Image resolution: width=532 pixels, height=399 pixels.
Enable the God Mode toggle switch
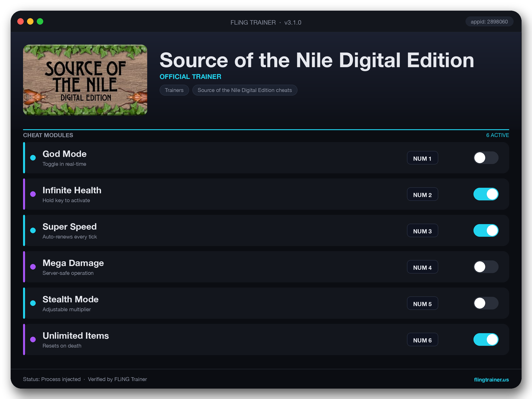pos(486,158)
